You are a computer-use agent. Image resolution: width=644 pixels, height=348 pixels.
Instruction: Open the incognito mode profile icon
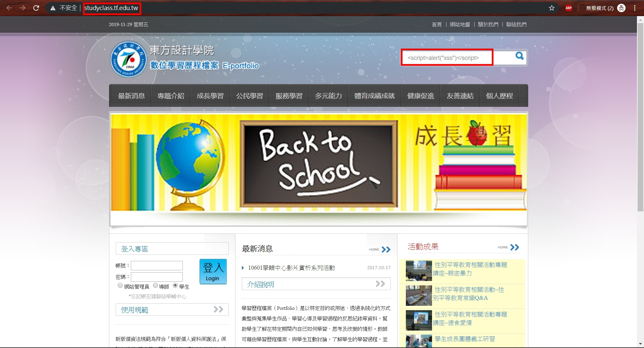click(x=621, y=8)
